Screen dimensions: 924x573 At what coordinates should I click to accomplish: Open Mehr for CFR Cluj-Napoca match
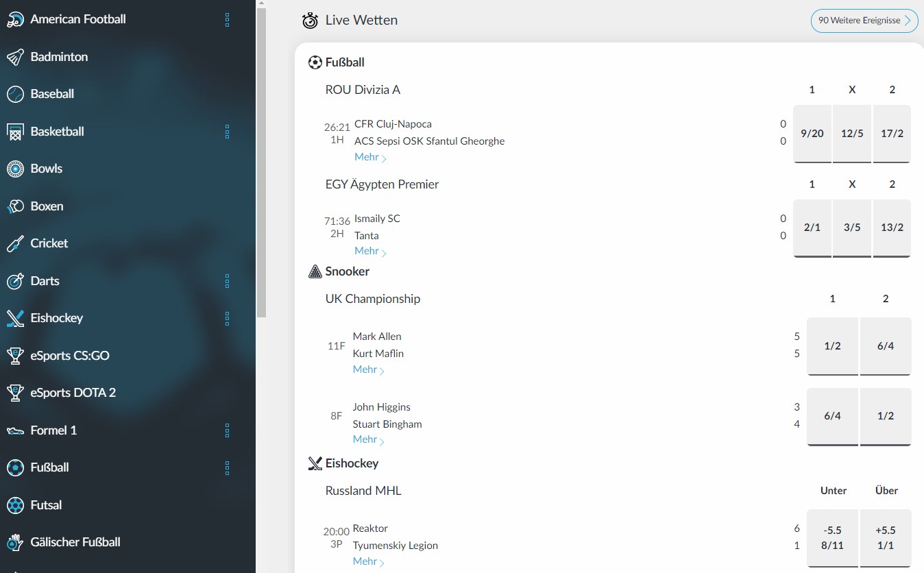click(x=370, y=157)
